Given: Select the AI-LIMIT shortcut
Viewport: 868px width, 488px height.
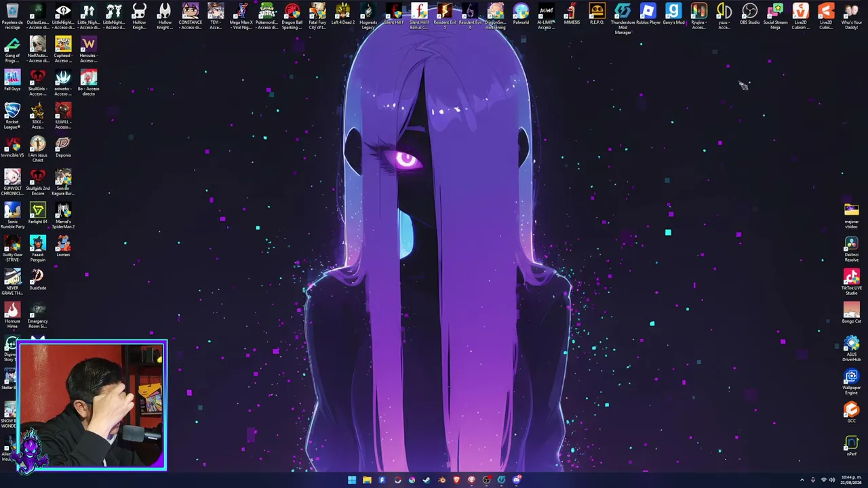Looking at the screenshot, I should pyautogui.click(x=546, y=16).
